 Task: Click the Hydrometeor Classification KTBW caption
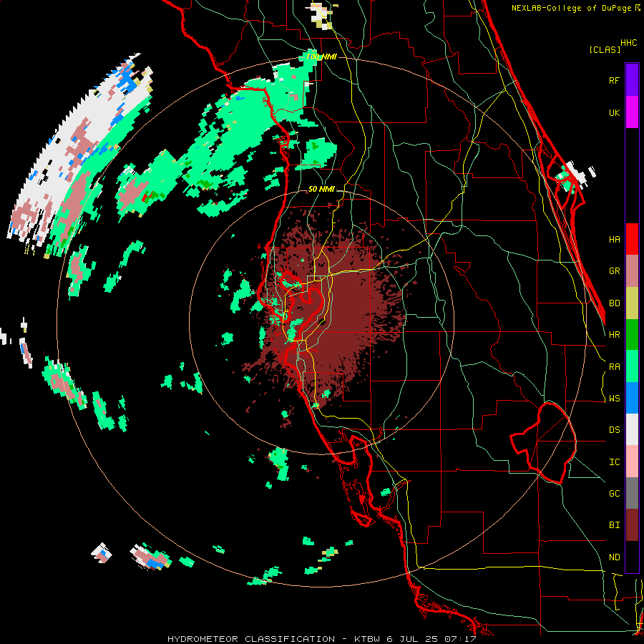[x=321, y=639]
